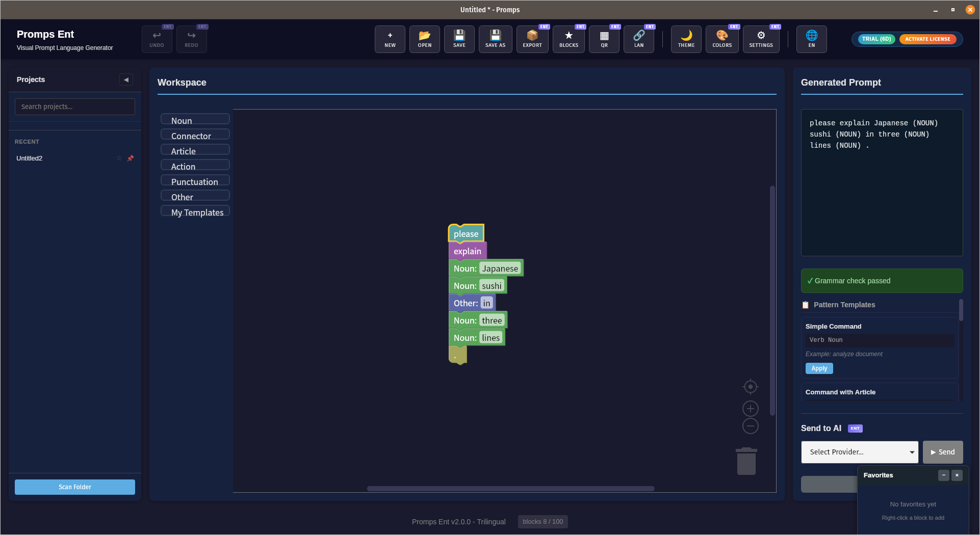Click the Scan Folder button
Viewport: 980px width, 535px height.
pos(74,487)
